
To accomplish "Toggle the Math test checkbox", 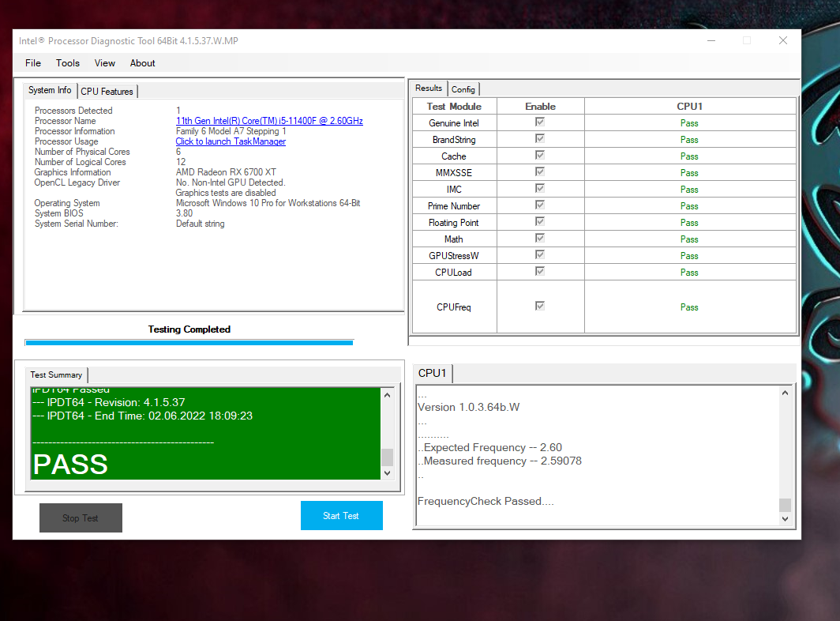I will click(540, 239).
